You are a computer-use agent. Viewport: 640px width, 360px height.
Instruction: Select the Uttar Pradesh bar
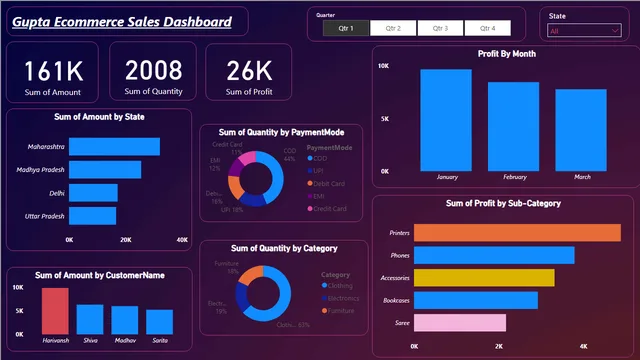(x=92, y=216)
